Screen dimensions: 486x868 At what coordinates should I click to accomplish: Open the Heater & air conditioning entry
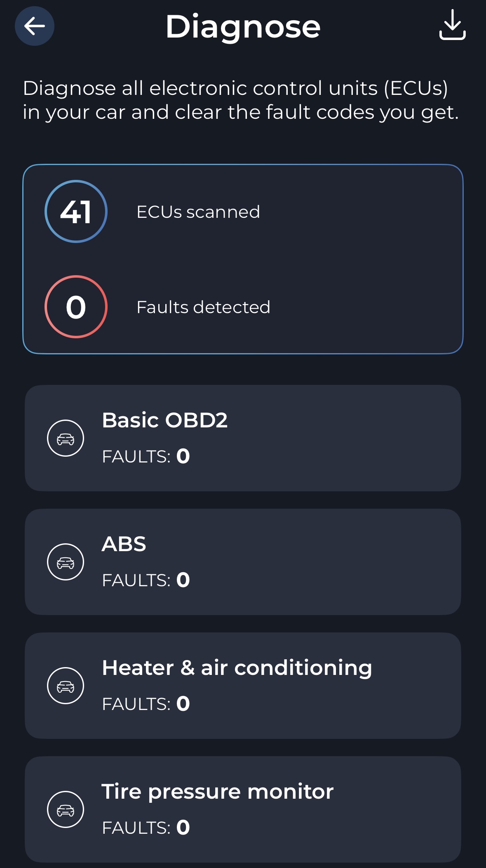(x=243, y=686)
